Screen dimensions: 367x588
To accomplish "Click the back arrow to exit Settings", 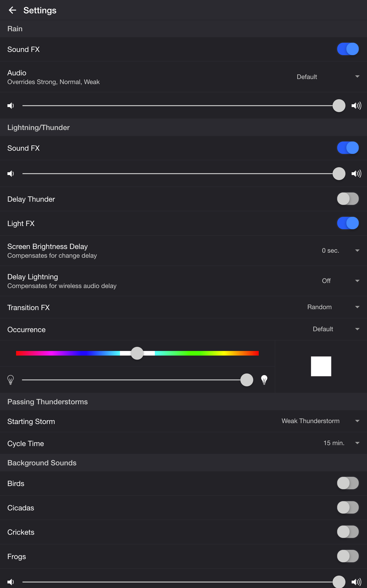I will pyautogui.click(x=13, y=10).
